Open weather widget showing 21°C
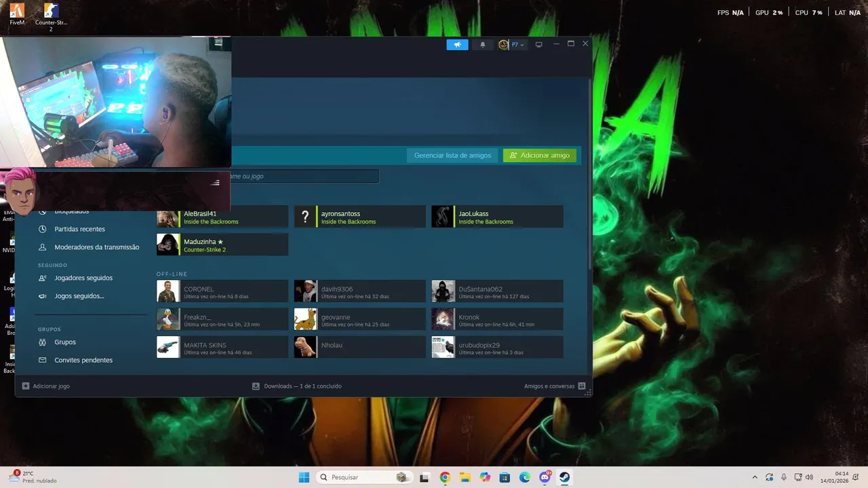 (x=32, y=477)
